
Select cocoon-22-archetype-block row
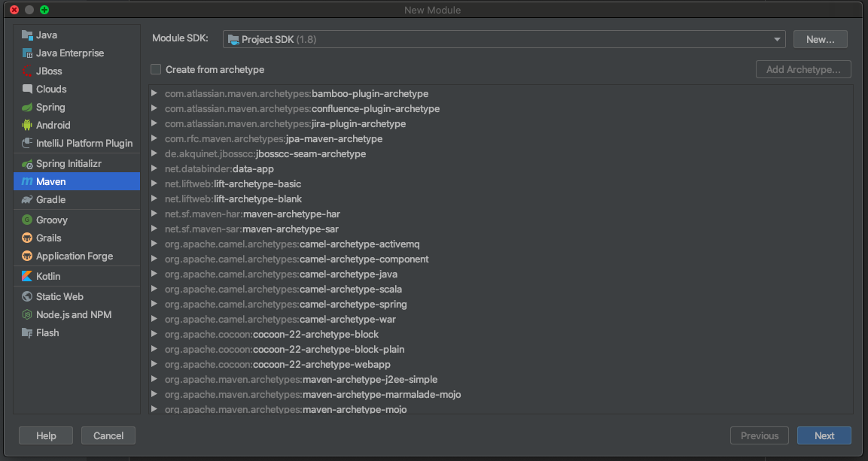tap(501, 335)
